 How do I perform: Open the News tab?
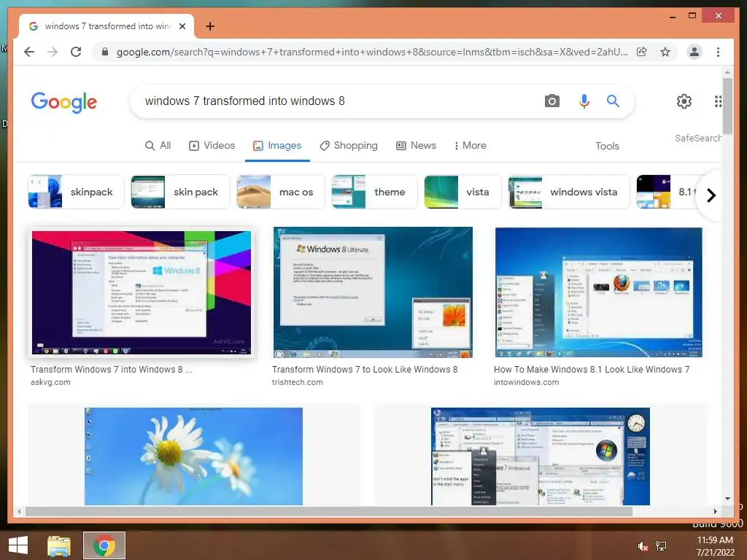point(416,145)
